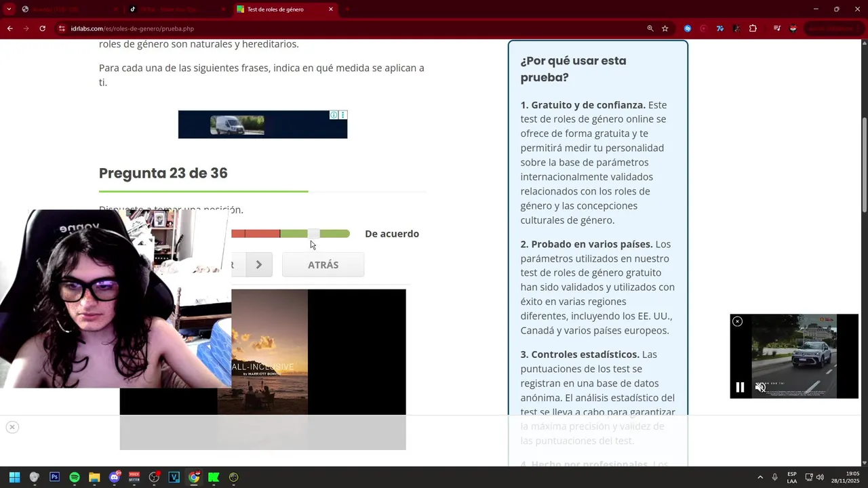This screenshot has height=488, width=868.
Task: Open the media controls toolbar button
Action: [x=777, y=28]
